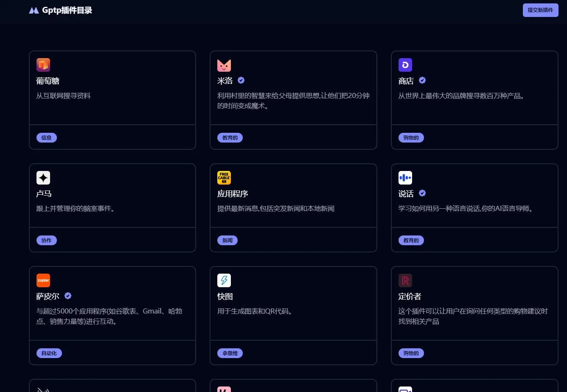This screenshot has height=392, width=567.
Task: Click the 提交新插件 button
Action: pos(540,10)
